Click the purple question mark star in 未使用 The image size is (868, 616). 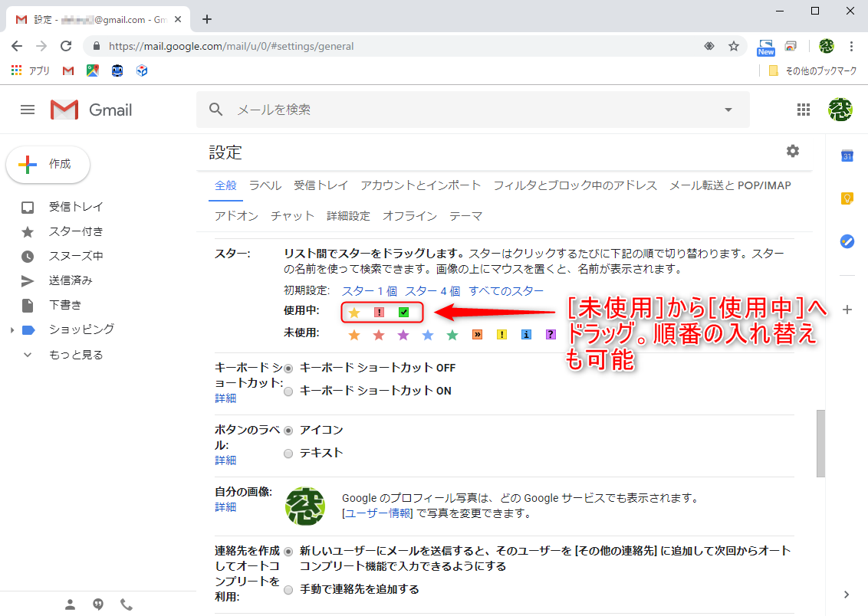point(551,334)
